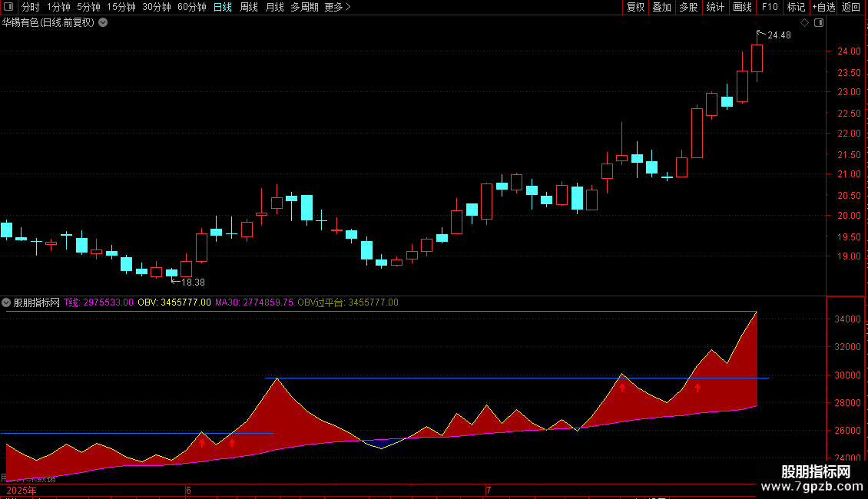Screen dimensions: 868x499
Task: Add stock with +自选 button
Action: (823, 7)
